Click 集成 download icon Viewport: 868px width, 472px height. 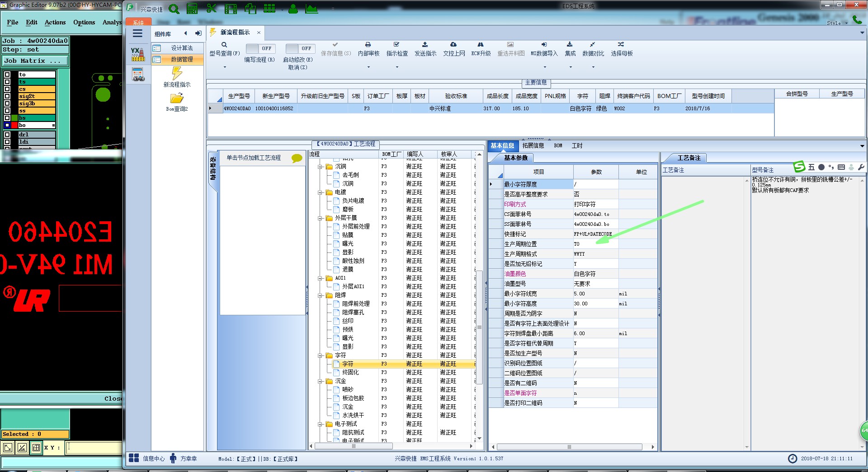570,45
